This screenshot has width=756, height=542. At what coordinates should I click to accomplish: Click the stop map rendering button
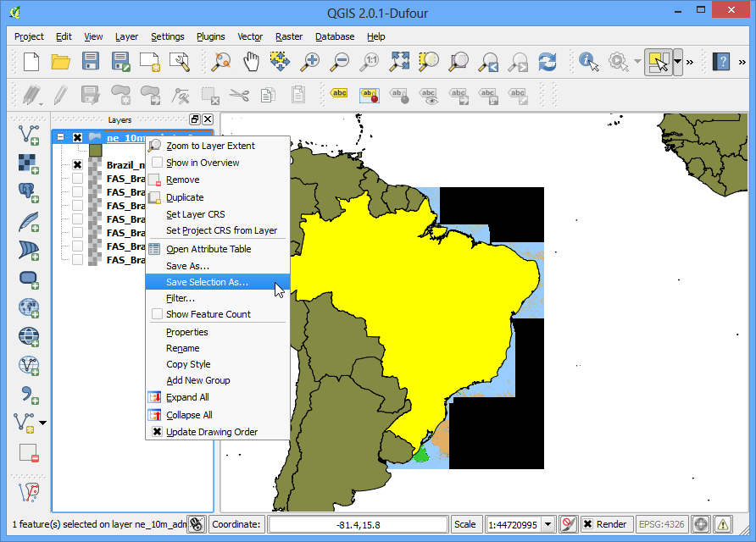click(569, 524)
